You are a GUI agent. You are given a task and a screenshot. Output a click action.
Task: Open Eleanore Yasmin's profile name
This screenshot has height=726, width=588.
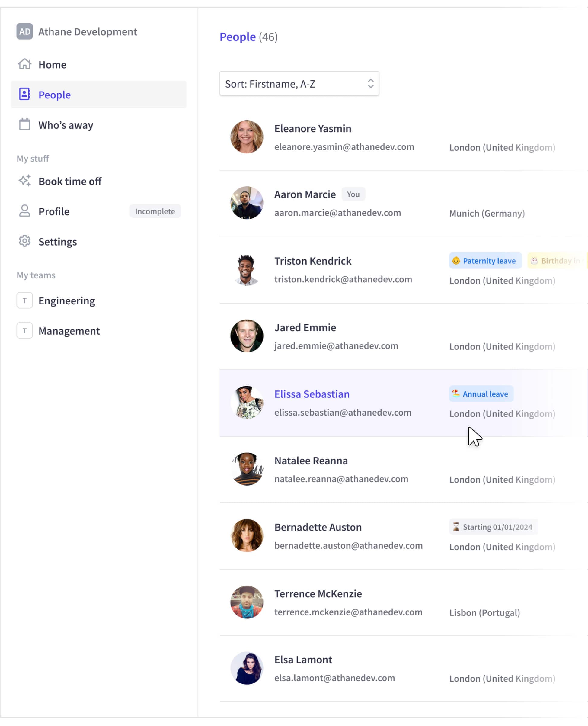click(x=313, y=128)
